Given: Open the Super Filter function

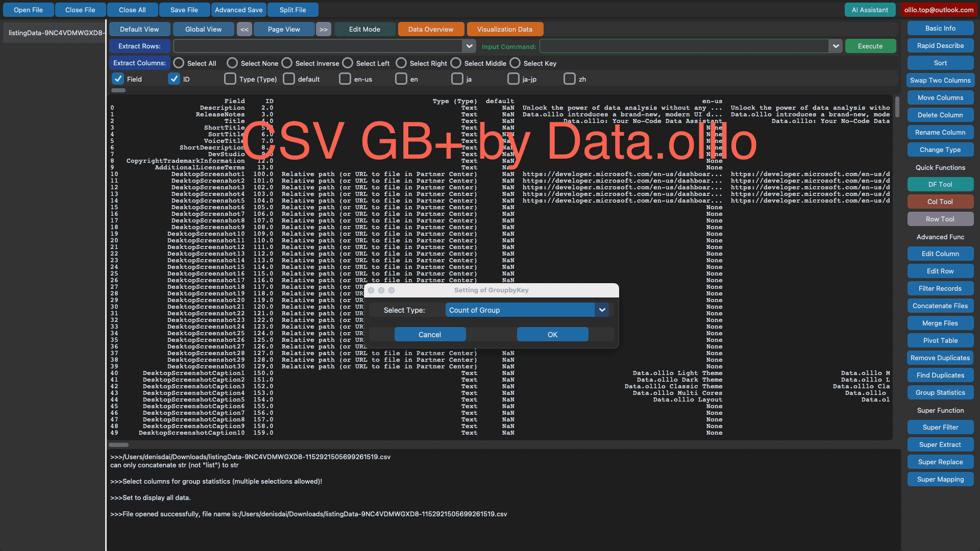Looking at the screenshot, I should [940, 427].
